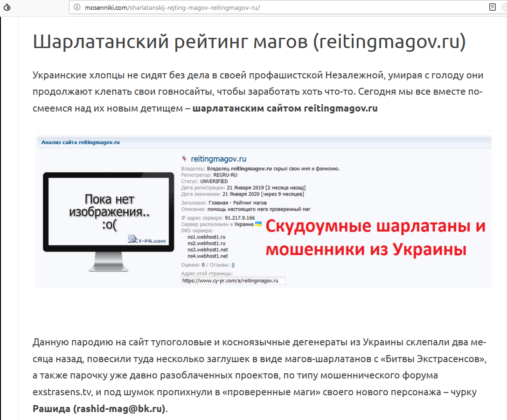Click the partially visible button right of reader view
This screenshot has height=420, width=507.
point(505,7)
